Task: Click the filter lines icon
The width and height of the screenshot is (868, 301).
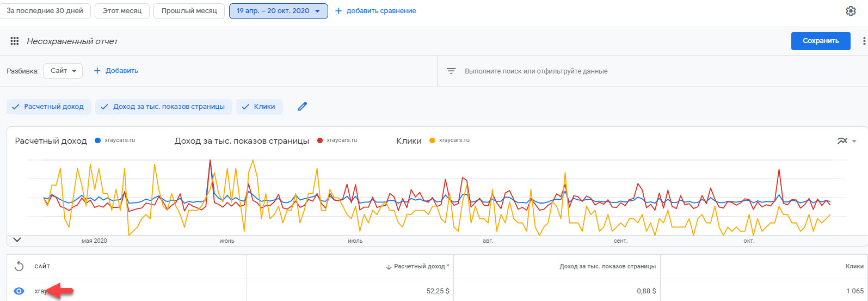Action: [451, 71]
